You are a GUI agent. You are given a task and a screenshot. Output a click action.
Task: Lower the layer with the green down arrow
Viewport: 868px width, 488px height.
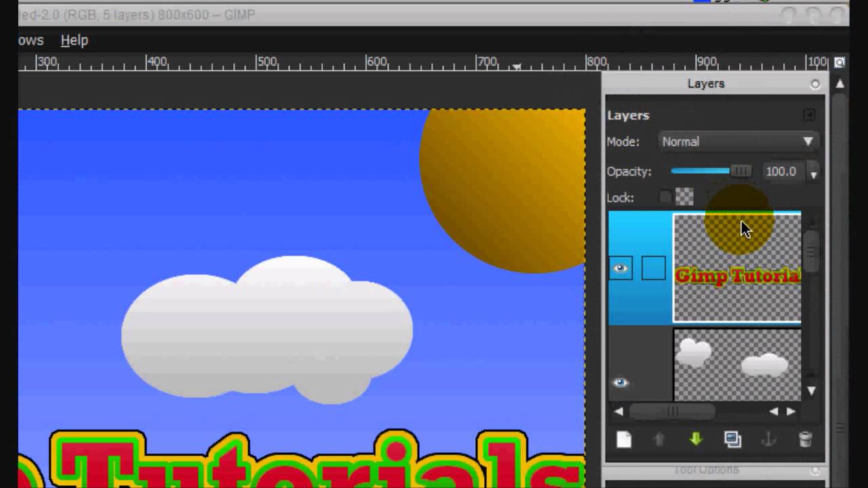point(696,440)
